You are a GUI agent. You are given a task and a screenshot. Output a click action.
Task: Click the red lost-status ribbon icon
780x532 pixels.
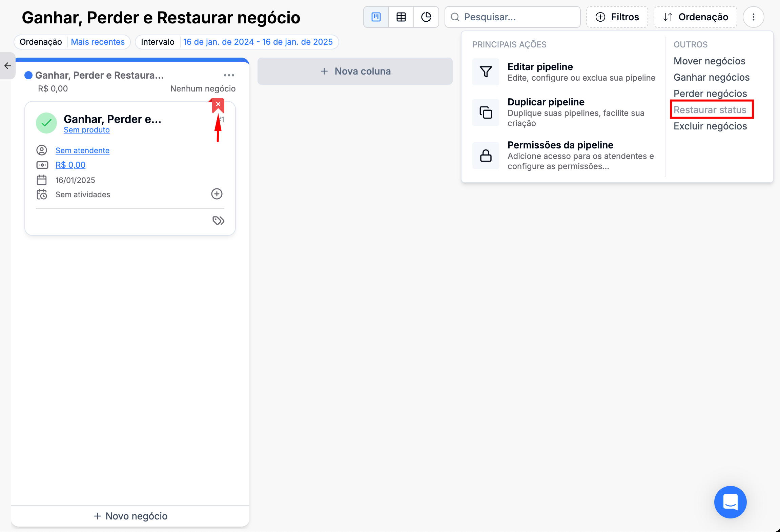point(218,105)
